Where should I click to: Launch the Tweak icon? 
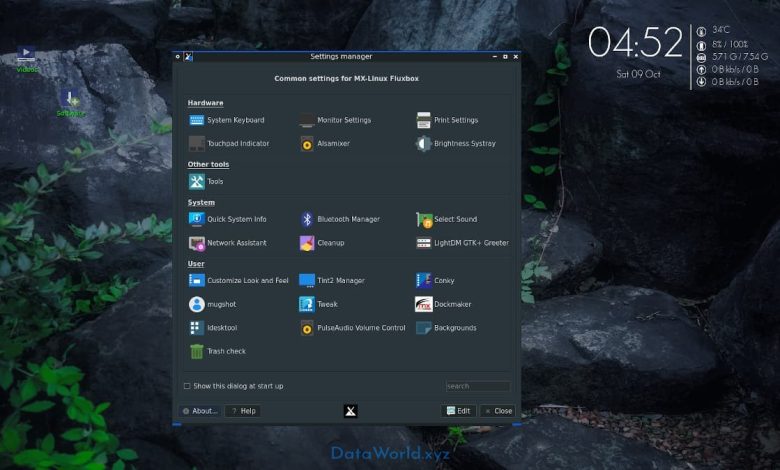(307, 304)
